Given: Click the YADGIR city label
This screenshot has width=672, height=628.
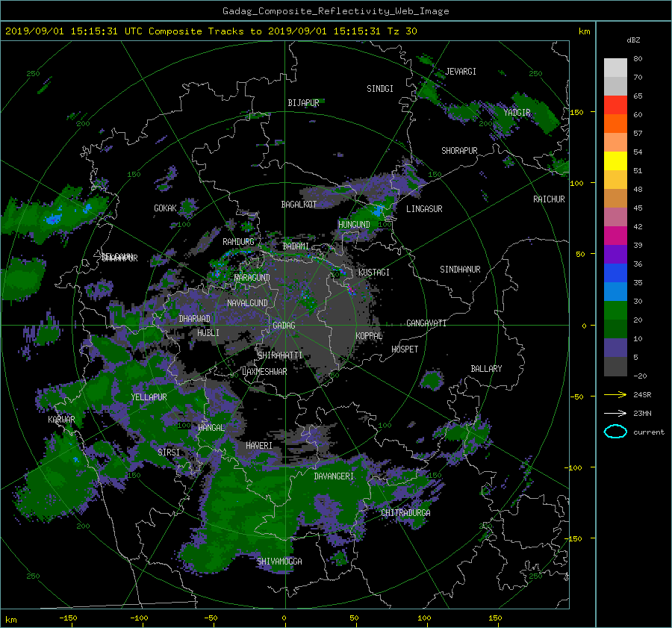Looking at the screenshot, I should pyautogui.click(x=517, y=112).
